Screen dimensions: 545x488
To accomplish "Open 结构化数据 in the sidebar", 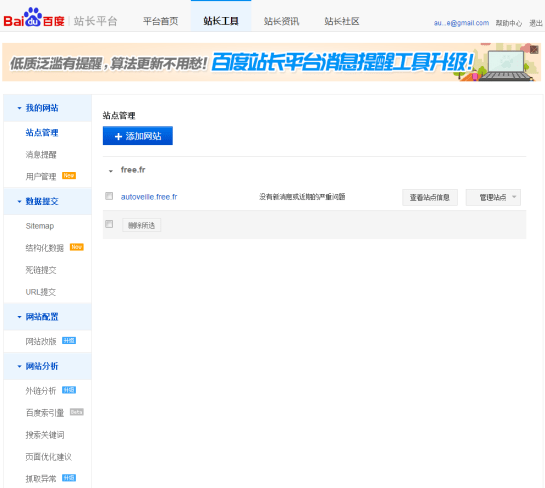I will (44, 248).
